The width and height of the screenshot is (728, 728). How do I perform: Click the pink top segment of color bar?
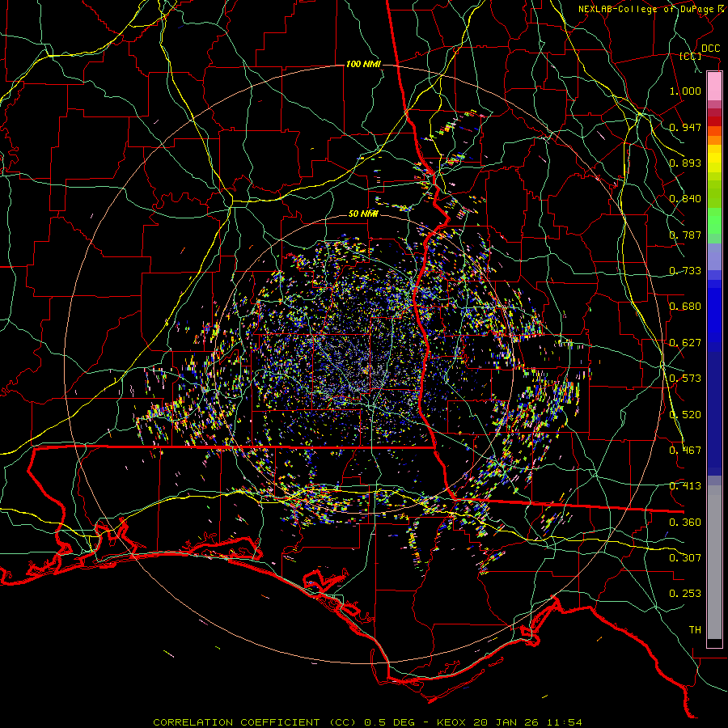(714, 87)
